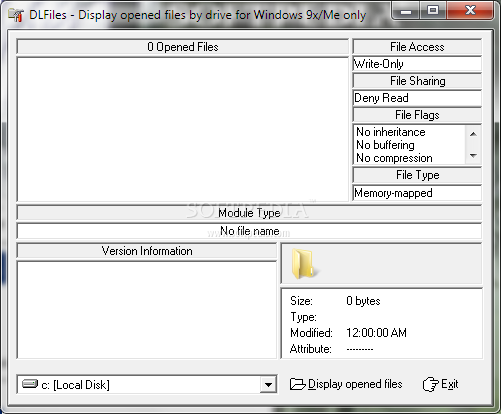Click the 'Modified:' label
501x414 pixels.
(x=311, y=333)
